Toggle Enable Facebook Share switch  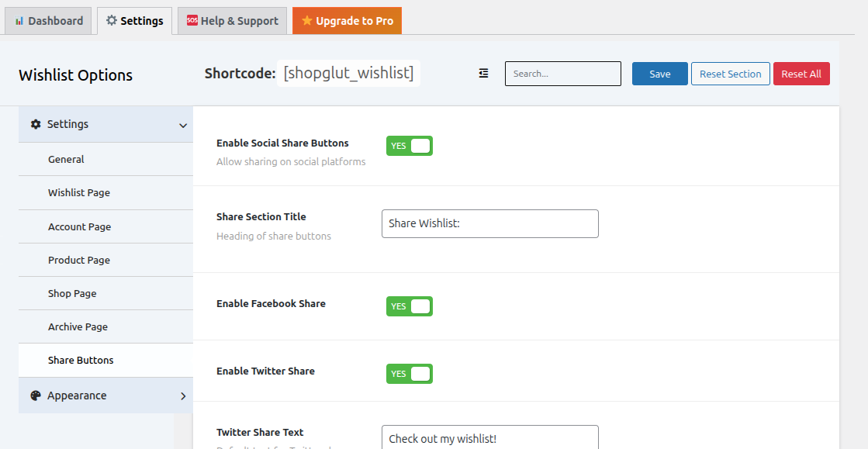pos(409,306)
